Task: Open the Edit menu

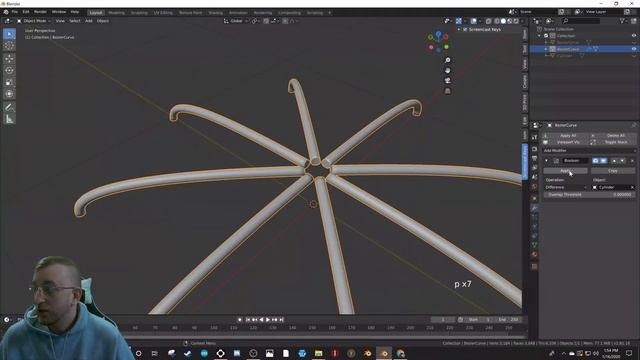Action: [26, 12]
